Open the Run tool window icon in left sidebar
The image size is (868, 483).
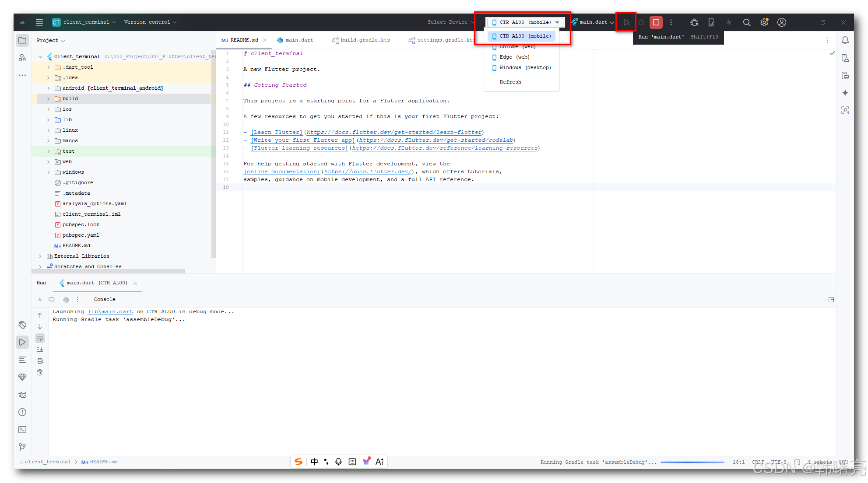tap(22, 342)
